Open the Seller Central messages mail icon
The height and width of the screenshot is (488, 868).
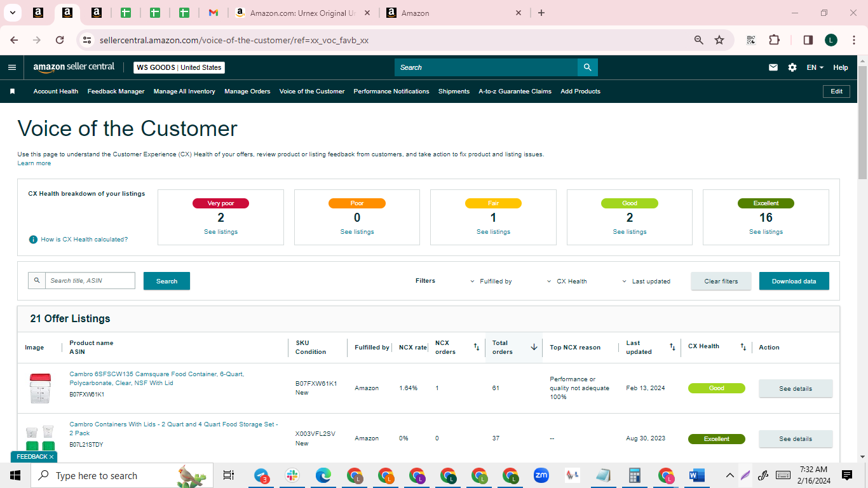click(773, 67)
